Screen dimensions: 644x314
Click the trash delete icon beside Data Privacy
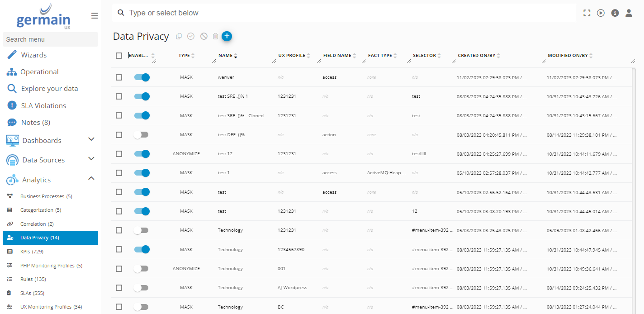point(216,36)
